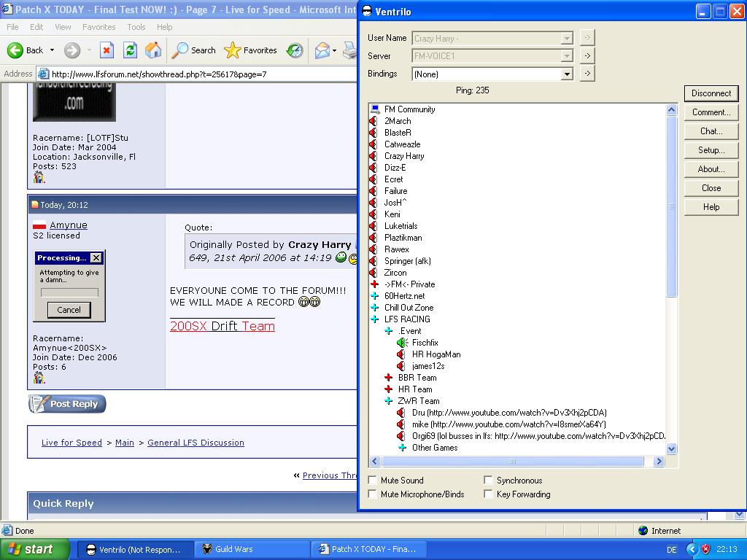Click speaker icon next to james12s

(x=401, y=366)
